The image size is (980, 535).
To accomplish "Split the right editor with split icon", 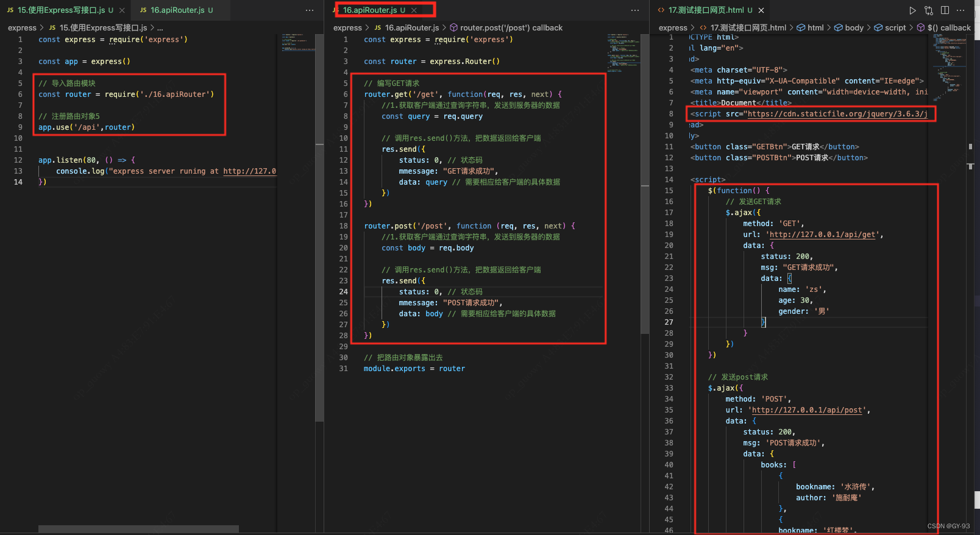I will [945, 10].
